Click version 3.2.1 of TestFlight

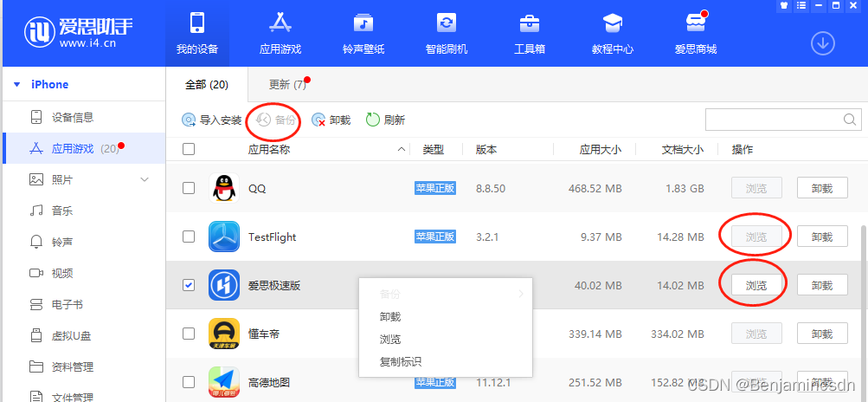tap(487, 237)
